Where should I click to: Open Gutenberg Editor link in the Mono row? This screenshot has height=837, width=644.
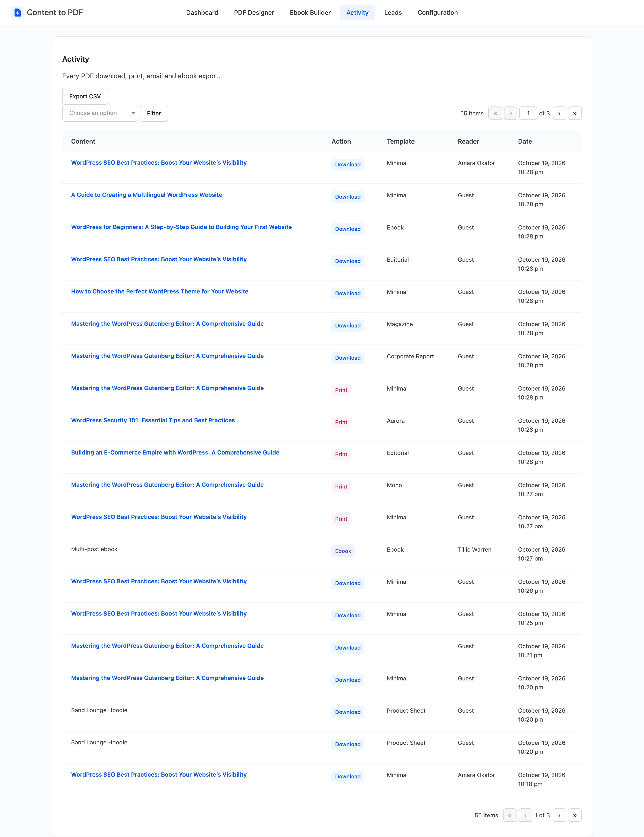tap(167, 484)
